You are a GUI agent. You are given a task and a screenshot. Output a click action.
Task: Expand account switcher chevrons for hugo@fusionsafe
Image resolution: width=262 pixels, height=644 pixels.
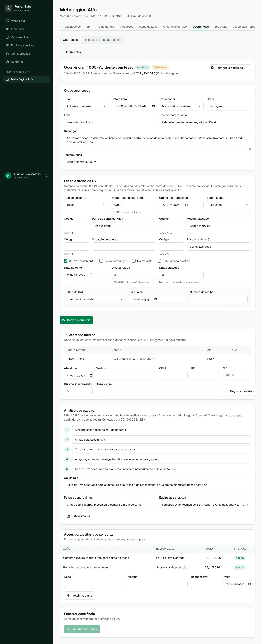coord(46,176)
